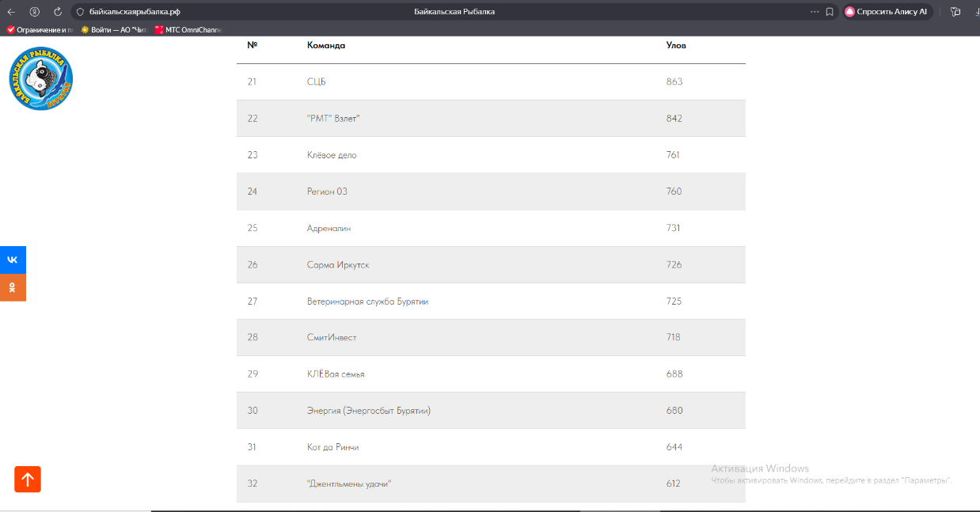Click the Улов column header

click(676, 45)
